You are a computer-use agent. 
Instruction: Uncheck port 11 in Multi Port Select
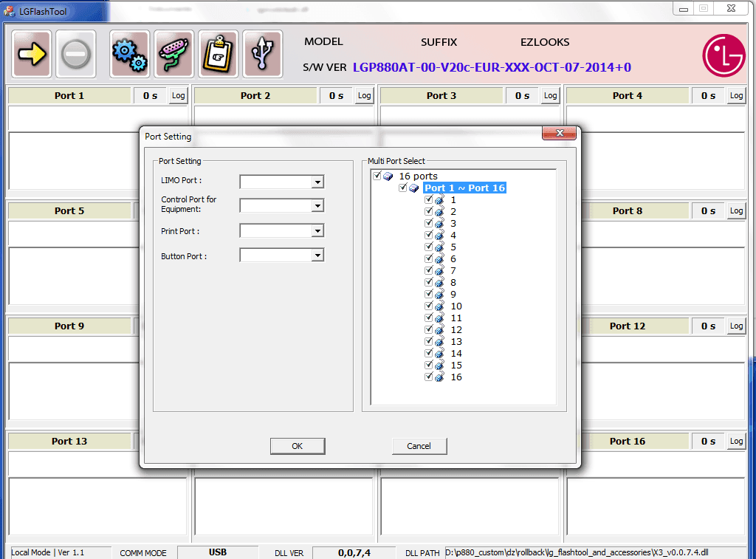(x=429, y=318)
